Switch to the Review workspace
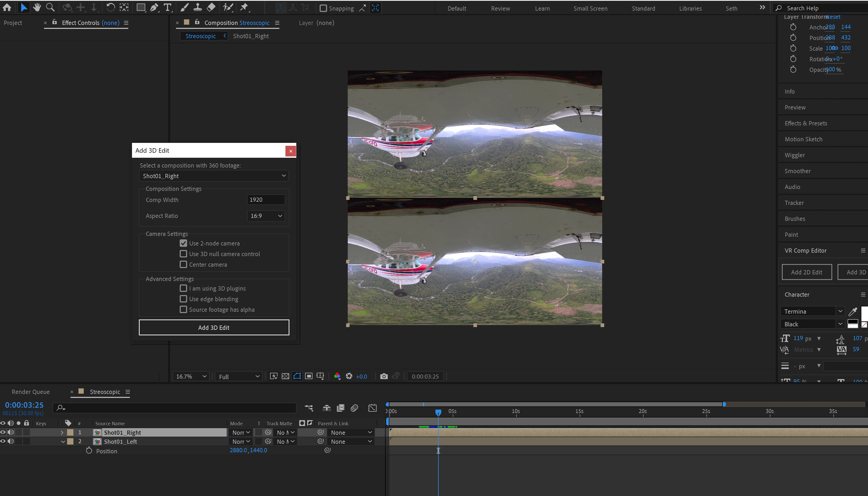This screenshot has width=868, height=496. point(500,8)
